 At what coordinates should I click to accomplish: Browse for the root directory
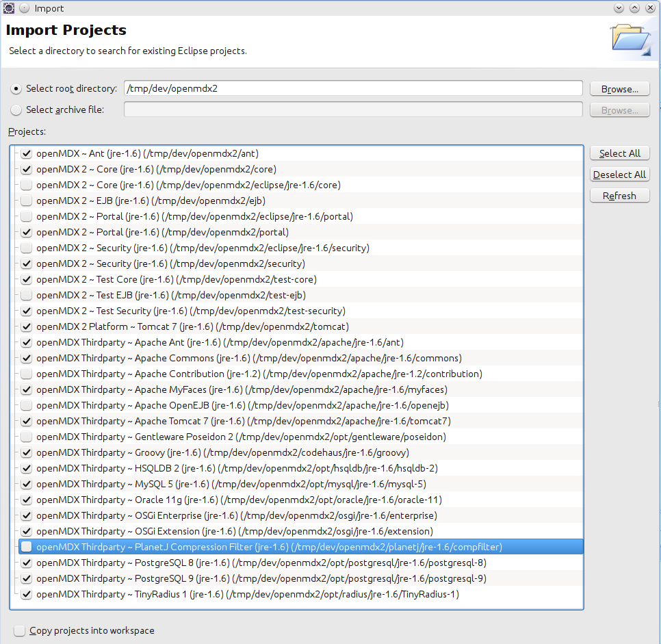(x=619, y=89)
